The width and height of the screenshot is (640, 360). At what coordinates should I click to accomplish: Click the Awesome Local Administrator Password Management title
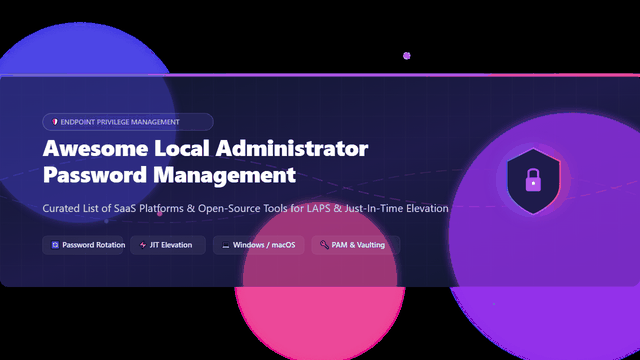pos(206,162)
